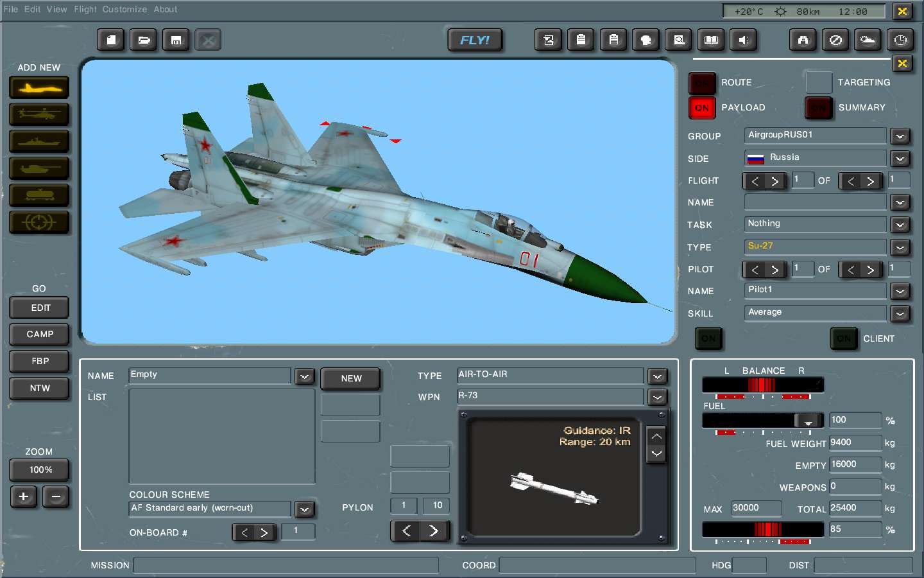Zoom in with the plus button
This screenshot has height=578, width=924.
point(24,496)
